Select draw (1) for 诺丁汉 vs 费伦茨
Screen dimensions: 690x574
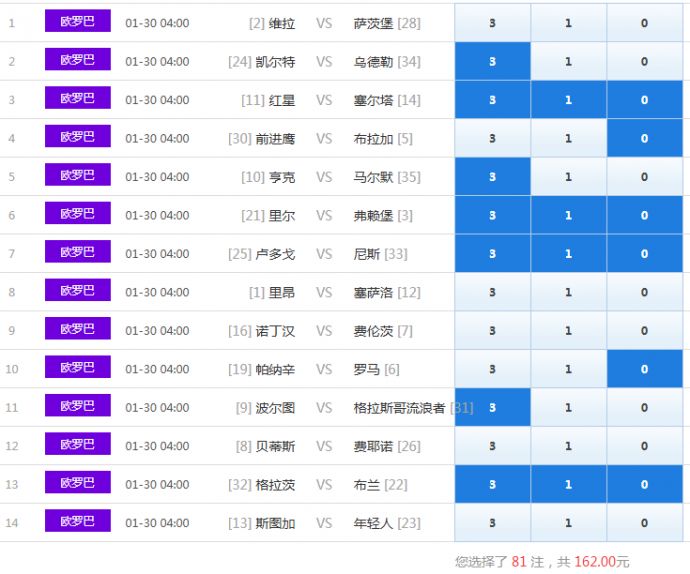pos(568,331)
